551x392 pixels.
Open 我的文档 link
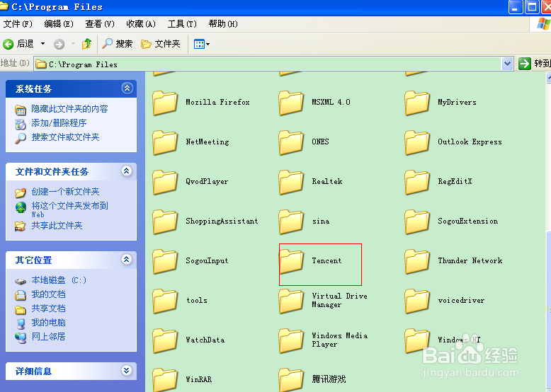tap(48, 294)
